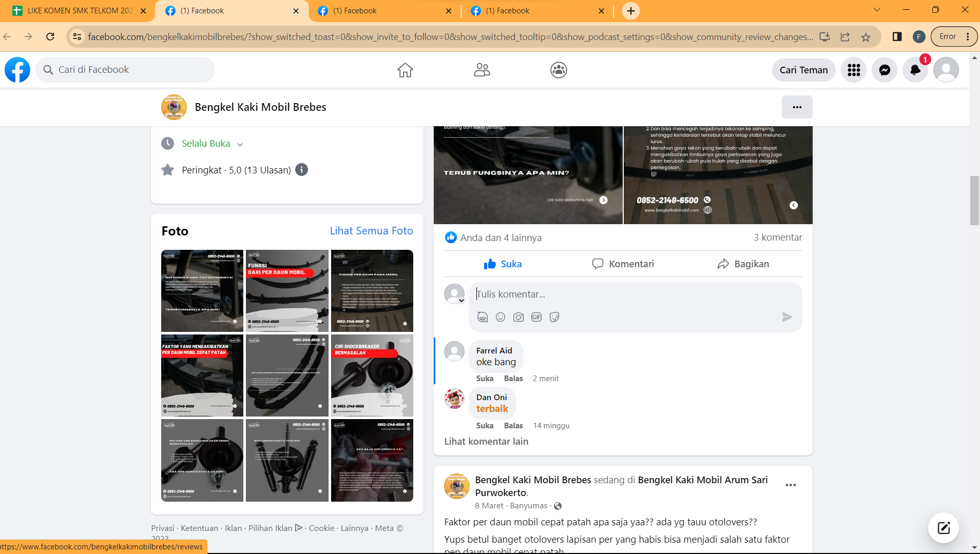Add a sticker to the comment

(x=554, y=317)
